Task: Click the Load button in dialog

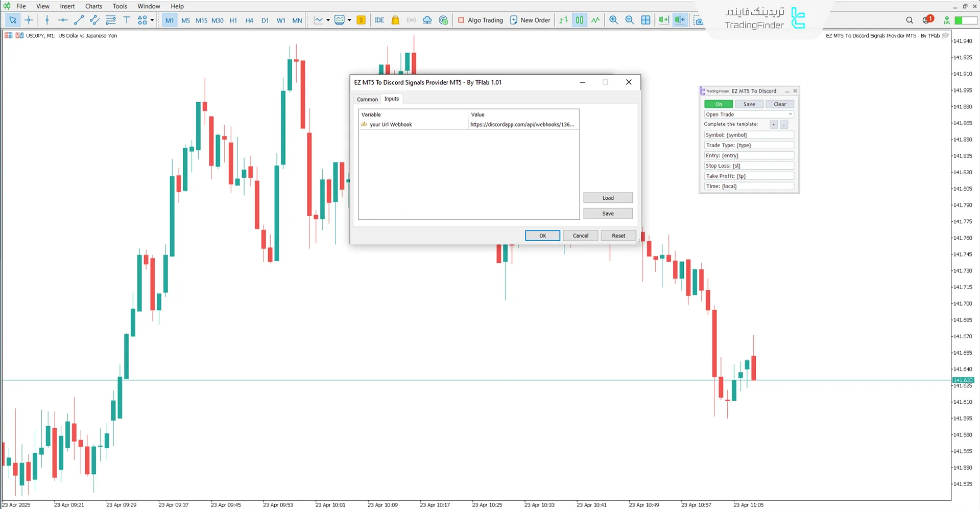Action: pyautogui.click(x=608, y=198)
